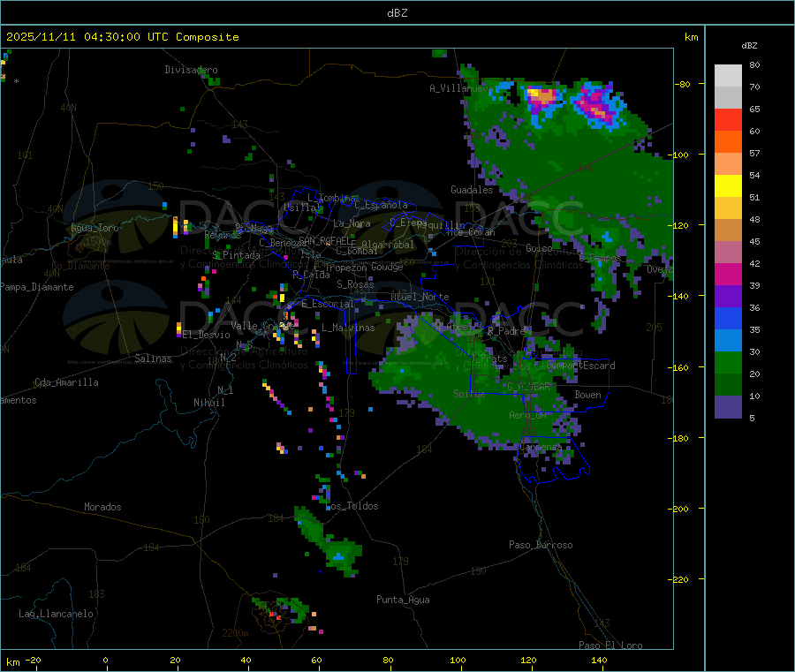795x672 pixels.
Task: Click the km unit label in the top-right corner
Action: click(691, 37)
